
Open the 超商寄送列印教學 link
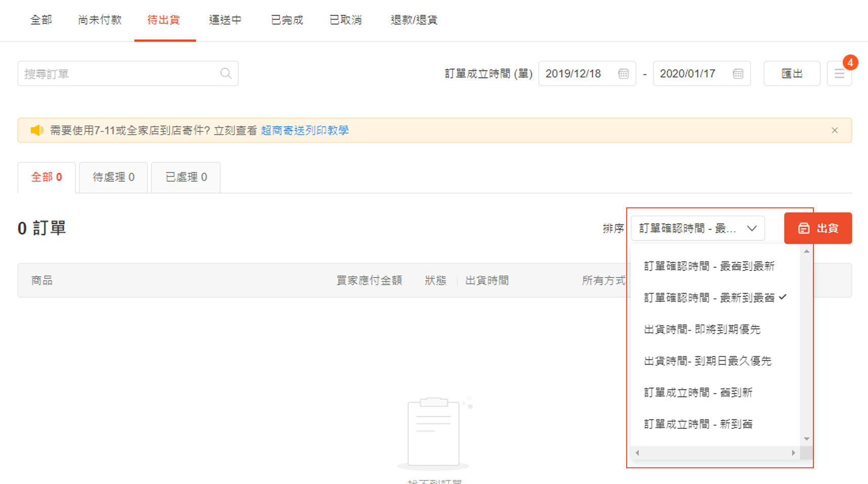click(305, 130)
